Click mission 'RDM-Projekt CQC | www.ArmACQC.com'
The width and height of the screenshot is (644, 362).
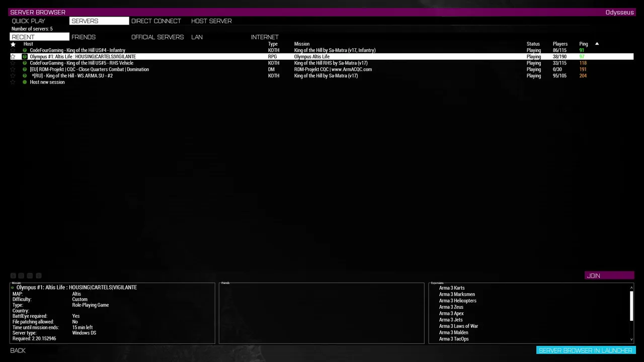pyautogui.click(x=333, y=69)
